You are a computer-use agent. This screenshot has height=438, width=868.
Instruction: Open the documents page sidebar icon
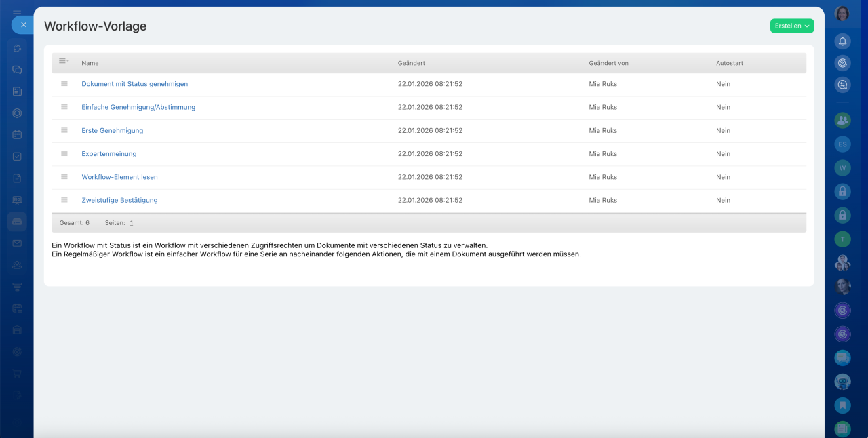[17, 178]
